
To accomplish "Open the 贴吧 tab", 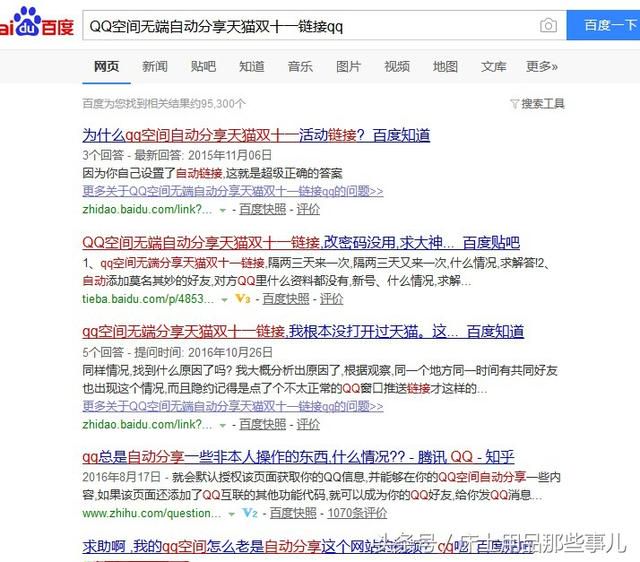I will click(x=203, y=66).
